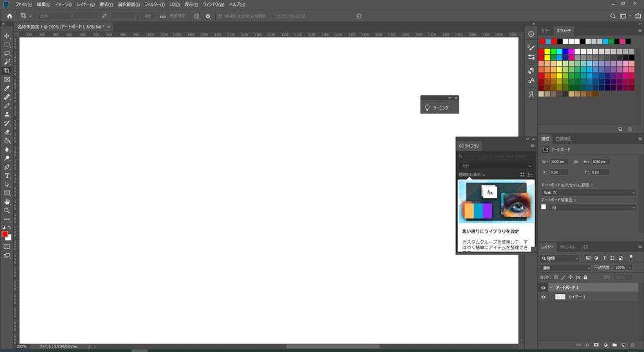Screen dimensions: 644x352
Task: Open the artboard background color 白 dropdown
Action: (592, 207)
